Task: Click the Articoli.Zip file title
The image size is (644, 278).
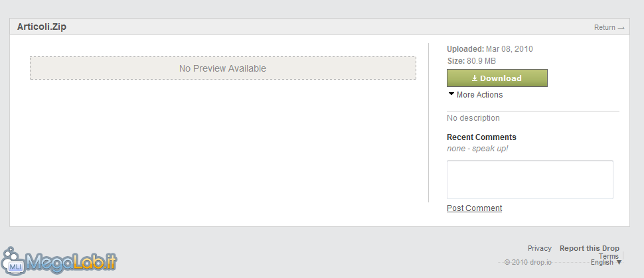Action: click(42, 27)
